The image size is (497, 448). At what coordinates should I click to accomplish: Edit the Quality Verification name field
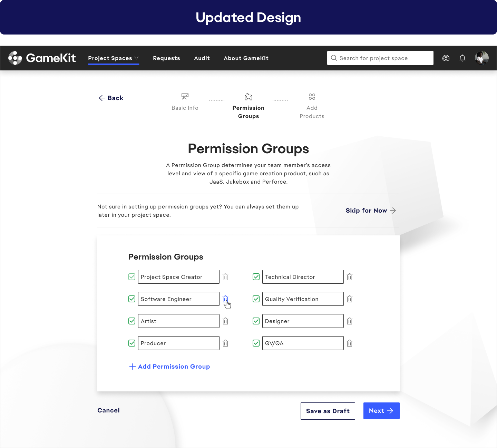point(303,299)
